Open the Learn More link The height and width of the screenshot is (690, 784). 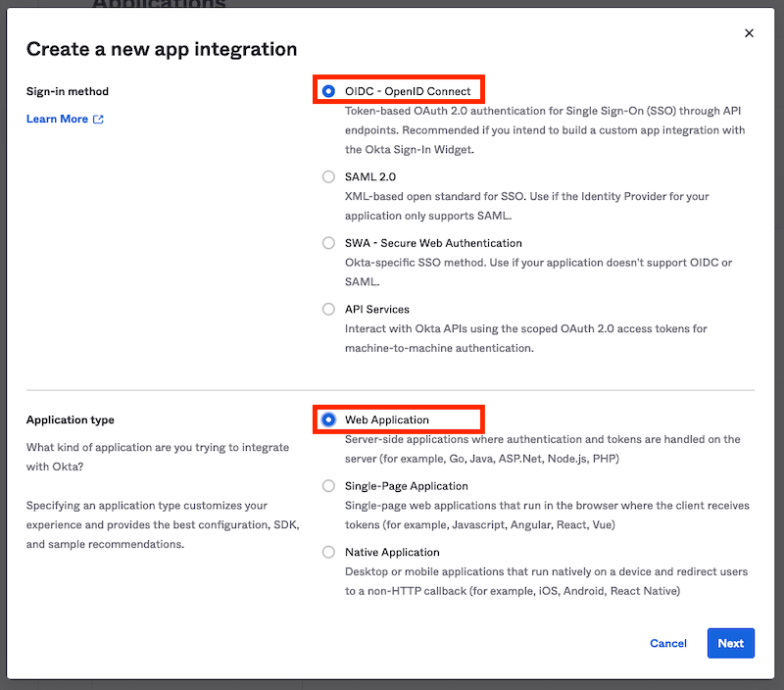(56, 119)
